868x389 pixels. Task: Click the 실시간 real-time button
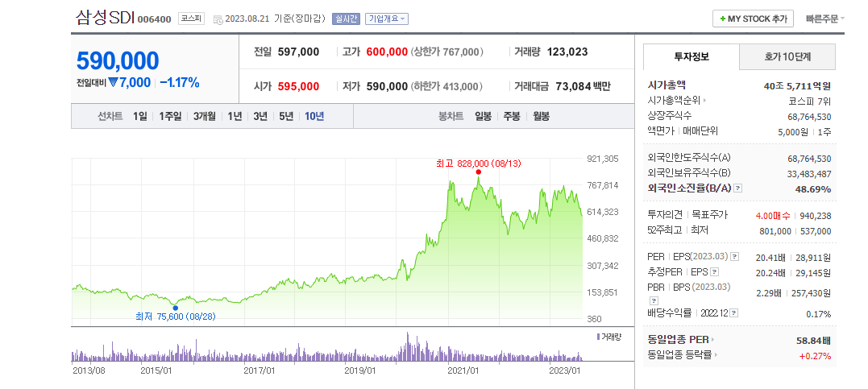[346, 19]
